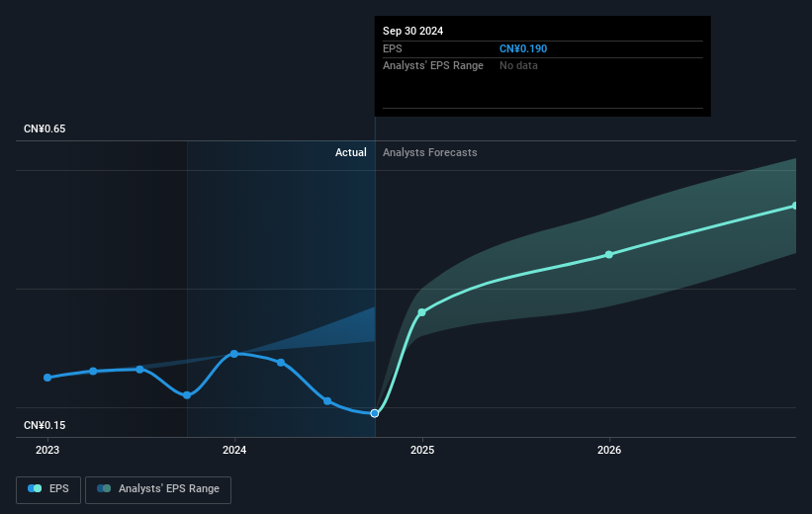Select the EPS data point at 2023
Viewport: 812px width, 514px height.
[47, 378]
